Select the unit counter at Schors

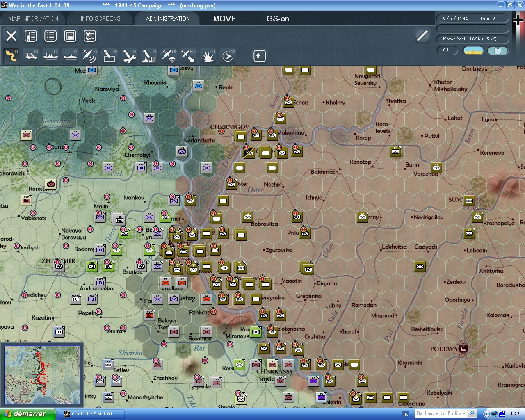(289, 102)
